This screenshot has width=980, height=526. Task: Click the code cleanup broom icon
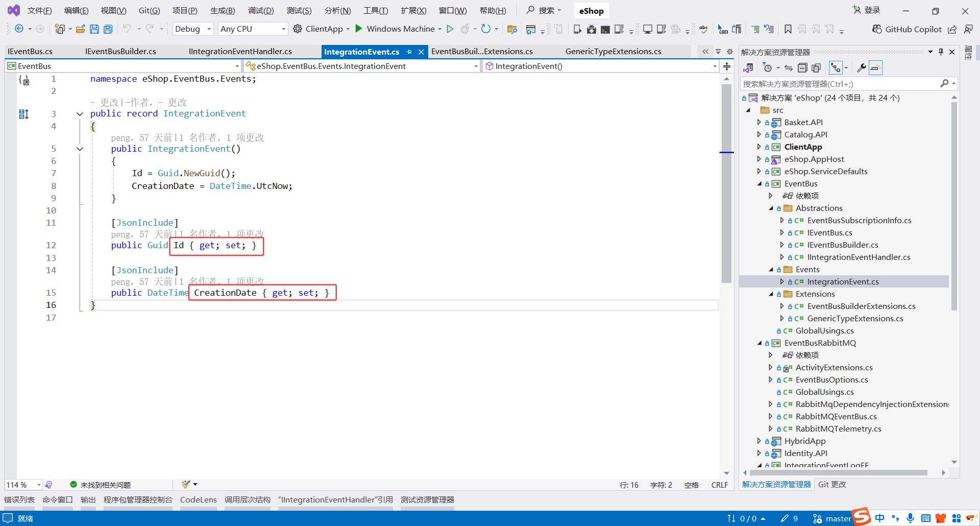tap(186, 484)
